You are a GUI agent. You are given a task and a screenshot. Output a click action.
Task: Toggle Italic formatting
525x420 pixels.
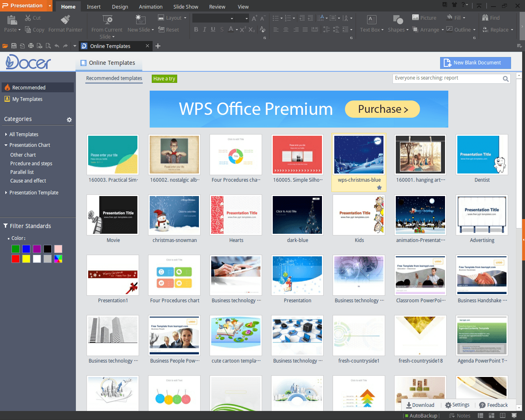(204, 30)
